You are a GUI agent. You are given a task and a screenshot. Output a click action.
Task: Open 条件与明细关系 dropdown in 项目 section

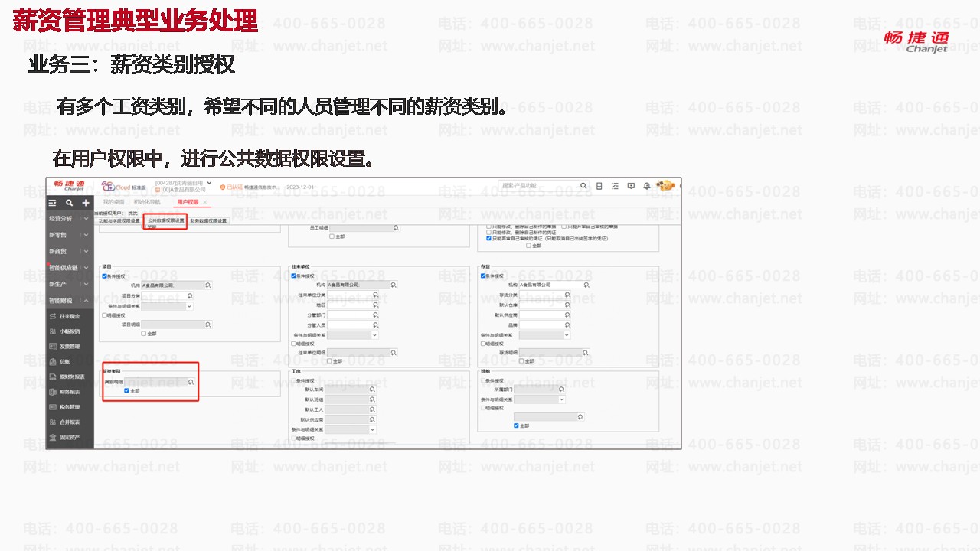(x=189, y=305)
